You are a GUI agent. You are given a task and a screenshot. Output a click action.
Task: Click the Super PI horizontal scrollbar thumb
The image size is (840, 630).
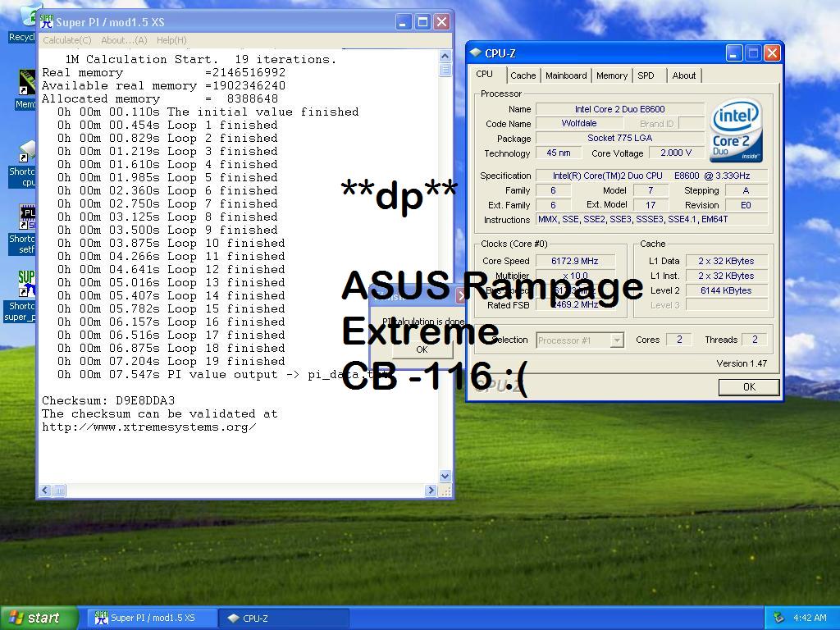[59, 491]
